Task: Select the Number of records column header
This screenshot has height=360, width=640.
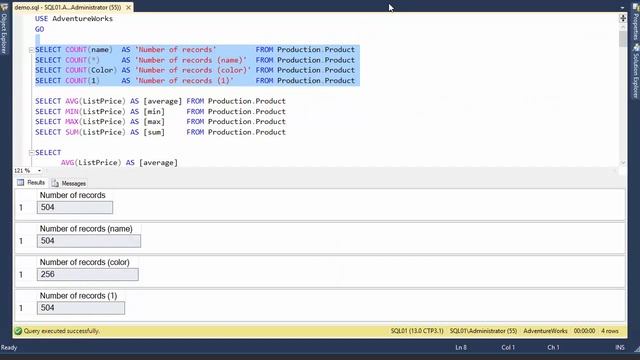Action: click(73, 195)
